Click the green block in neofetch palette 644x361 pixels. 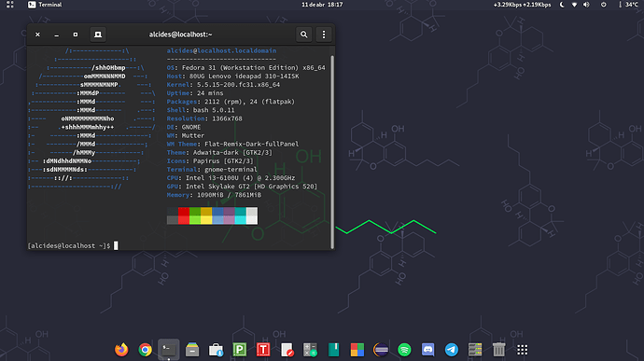(195, 216)
